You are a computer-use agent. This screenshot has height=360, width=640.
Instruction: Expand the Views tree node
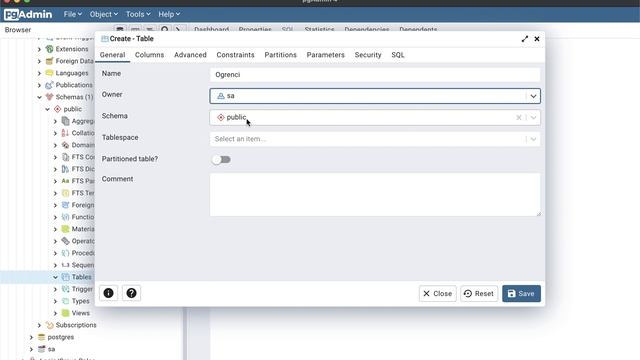tap(55, 313)
